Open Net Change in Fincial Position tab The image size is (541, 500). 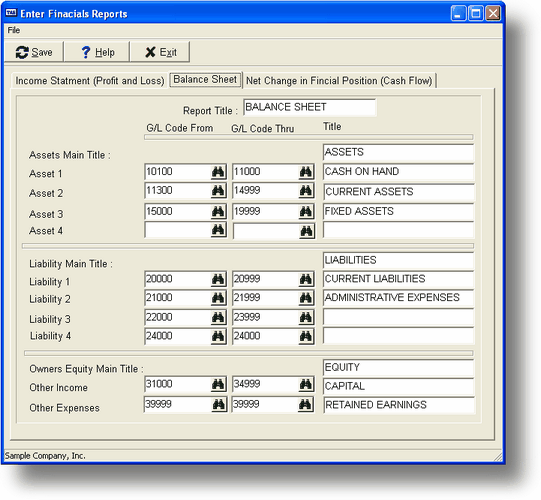click(339, 81)
